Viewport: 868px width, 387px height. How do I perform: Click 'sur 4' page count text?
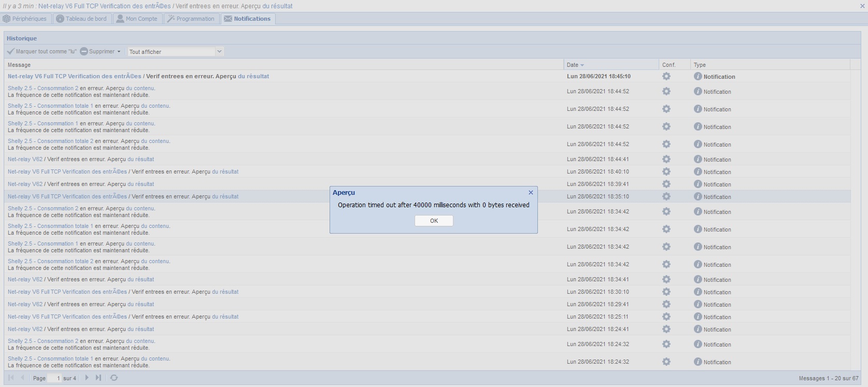pyautogui.click(x=69, y=378)
